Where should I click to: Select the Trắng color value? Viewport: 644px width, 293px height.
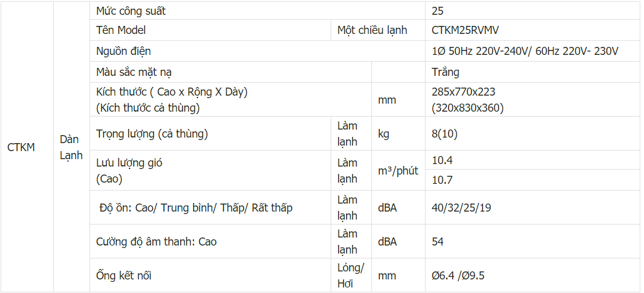(x=446, y=72)
